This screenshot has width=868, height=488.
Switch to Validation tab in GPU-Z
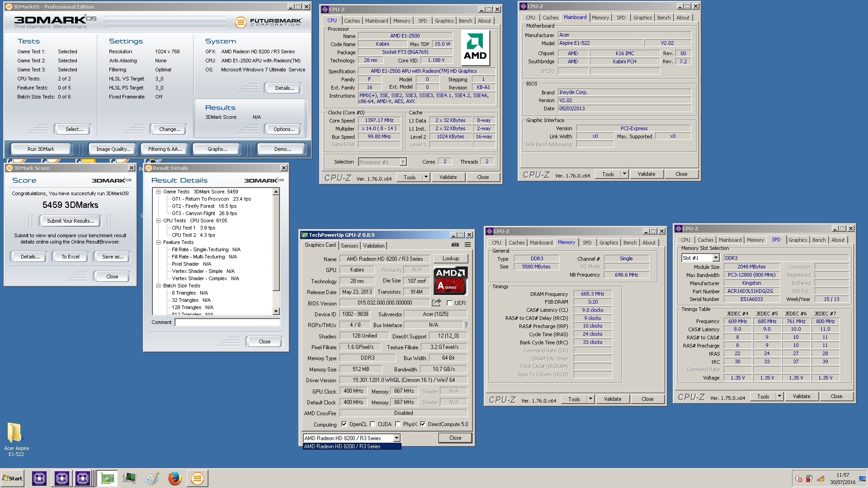[x=374, y=246]
